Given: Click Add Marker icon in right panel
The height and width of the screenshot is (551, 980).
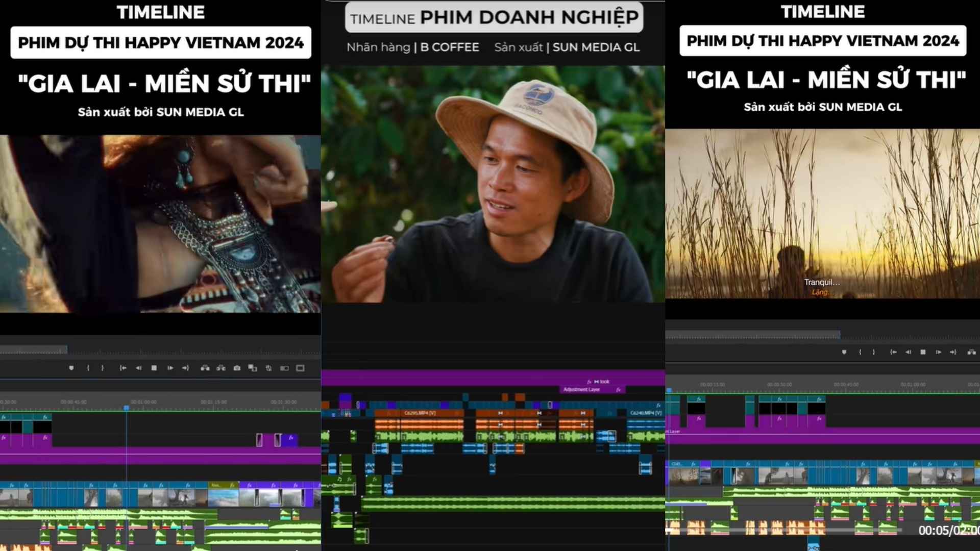Looking at the screenshot, I should 844,352.
